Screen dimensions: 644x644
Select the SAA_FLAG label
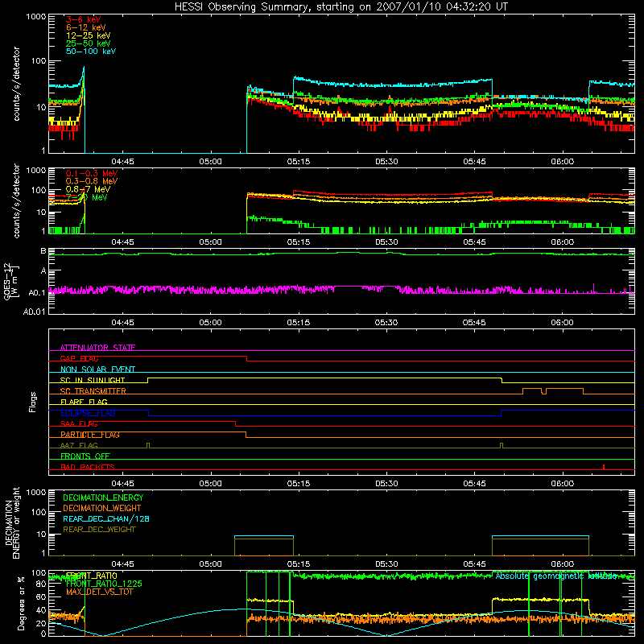[x=79, y=423]
